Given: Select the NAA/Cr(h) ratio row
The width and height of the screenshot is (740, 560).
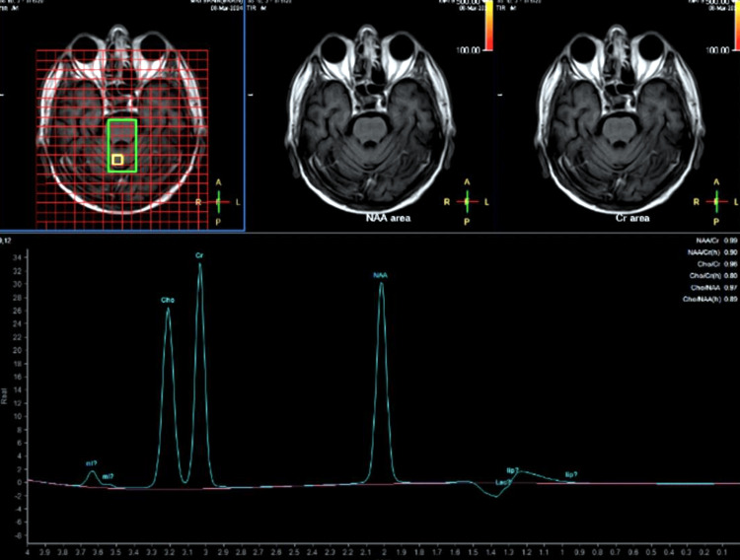Looking at the screenshot, I should coord(712,252).
